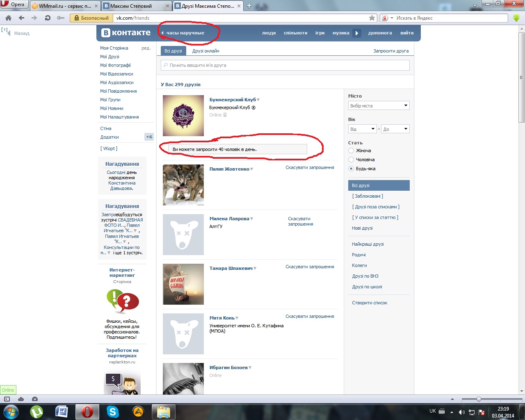This screenshot has width=525, height=420.
Task: Open the Найкращі друзі list
Action: [x=368, y=244]
